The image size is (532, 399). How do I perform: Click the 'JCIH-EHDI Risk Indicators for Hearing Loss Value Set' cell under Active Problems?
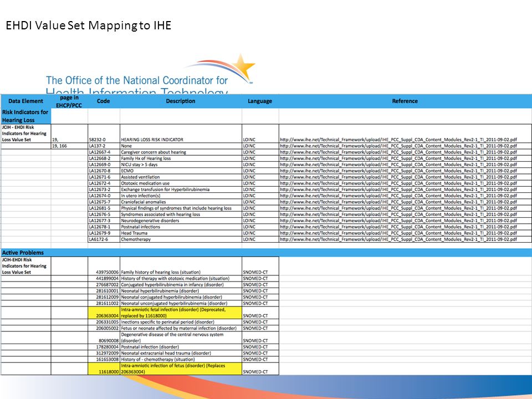(x=25, y=266)
